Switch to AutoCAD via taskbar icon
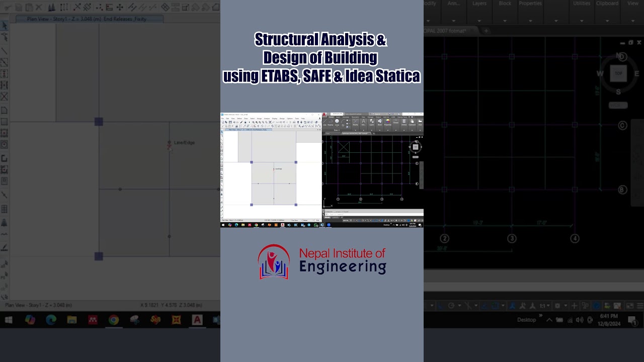The height and width of the screenshot is (362, 644). pos(197,320)
